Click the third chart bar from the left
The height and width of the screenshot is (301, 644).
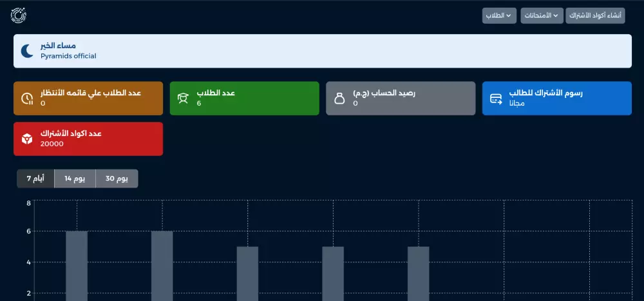tap(248, 273)
